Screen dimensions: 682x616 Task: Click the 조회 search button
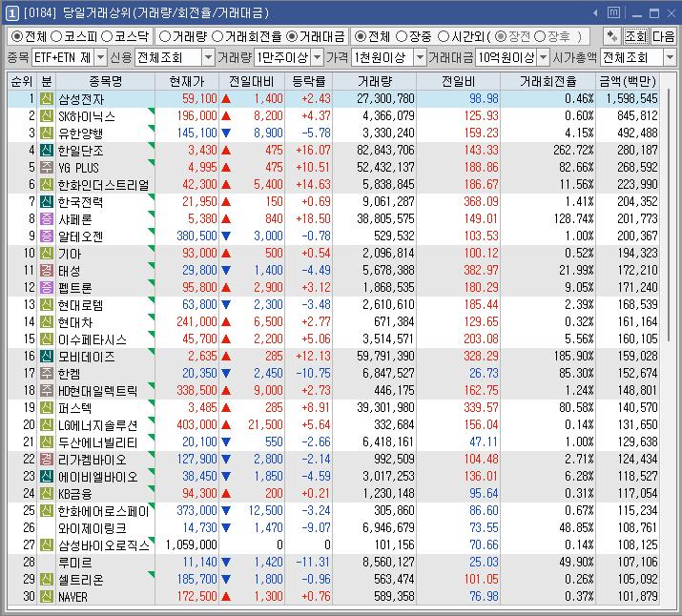coord(636,36)
